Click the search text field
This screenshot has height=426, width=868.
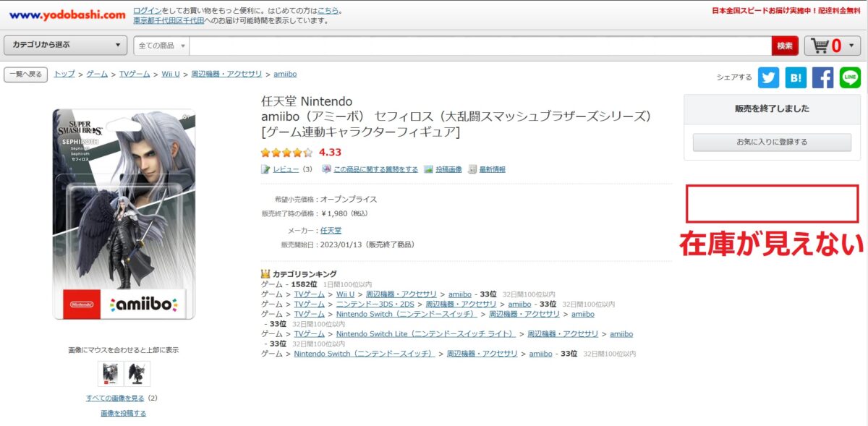tap(480, 46)
